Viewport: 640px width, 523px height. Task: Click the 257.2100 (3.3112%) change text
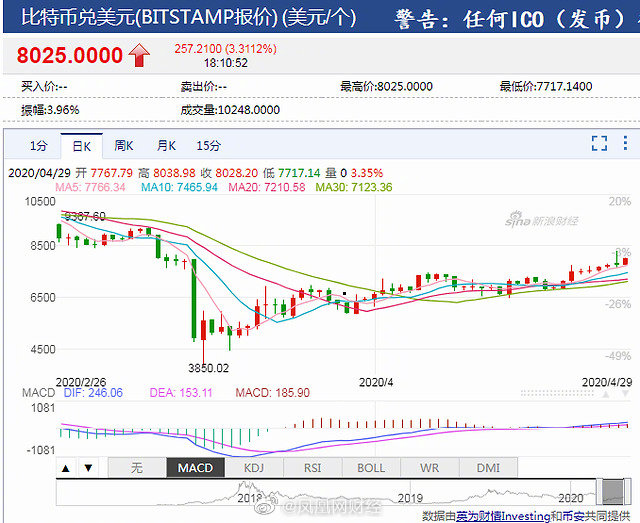[226, 49]
